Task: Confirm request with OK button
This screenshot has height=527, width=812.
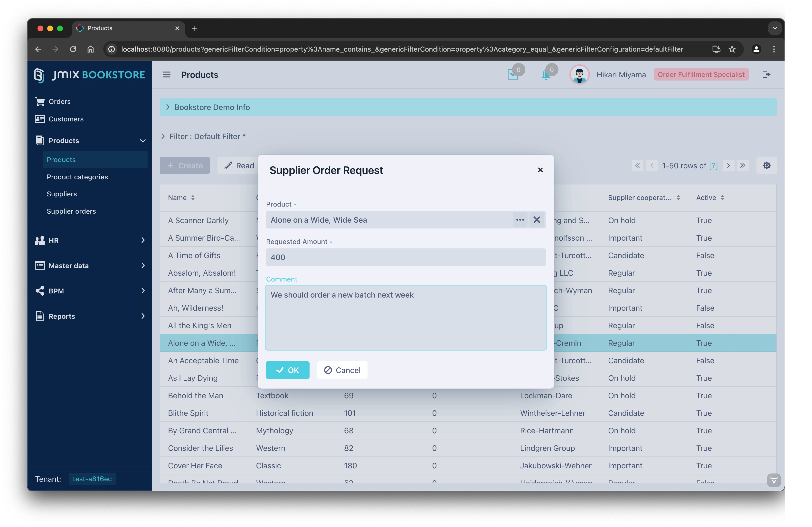Action: click(287, 370)
